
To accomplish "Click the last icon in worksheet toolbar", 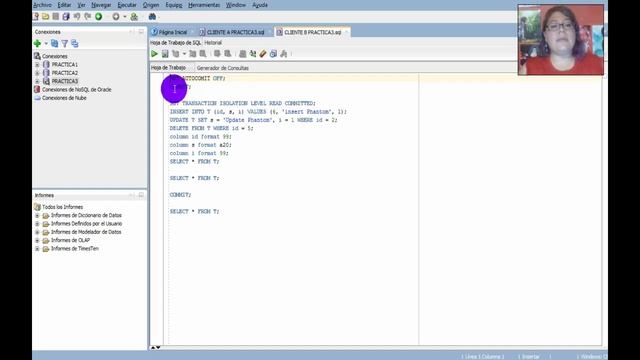I will [284, 54].
